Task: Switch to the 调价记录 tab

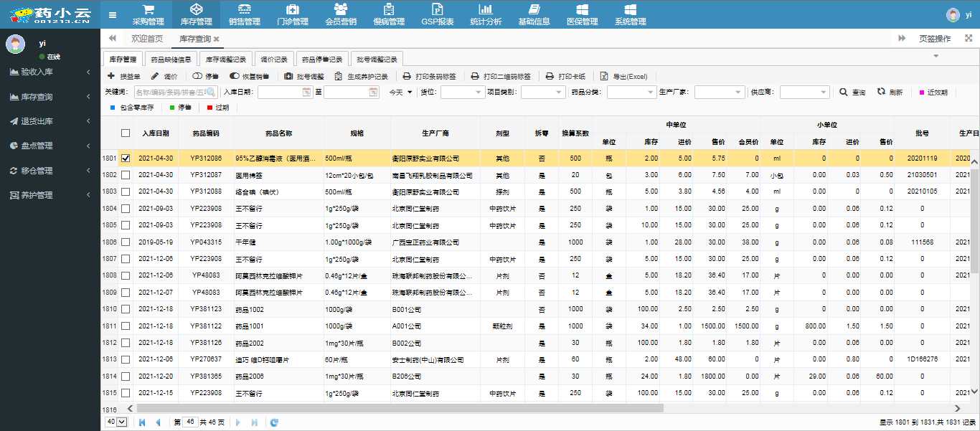Action: pos(273,60)
